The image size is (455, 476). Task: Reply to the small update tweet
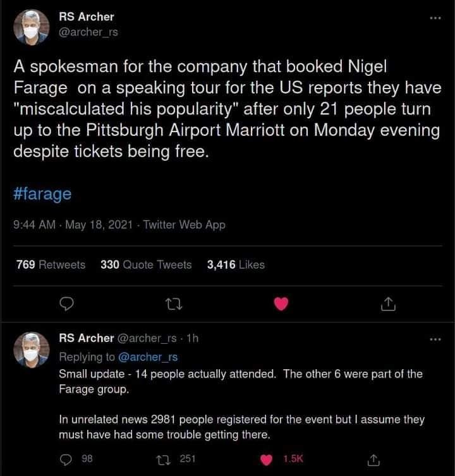(68, 458)
